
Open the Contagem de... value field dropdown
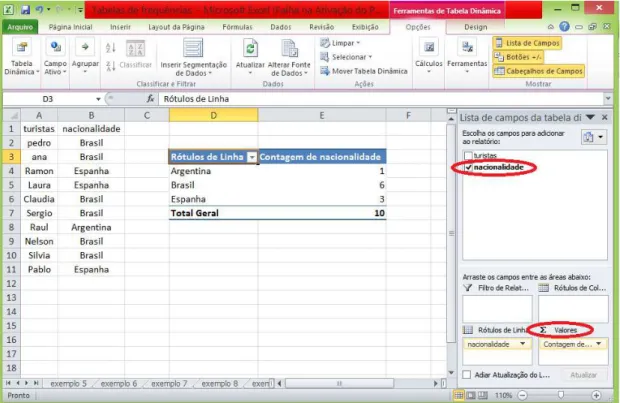coord(599,344)
